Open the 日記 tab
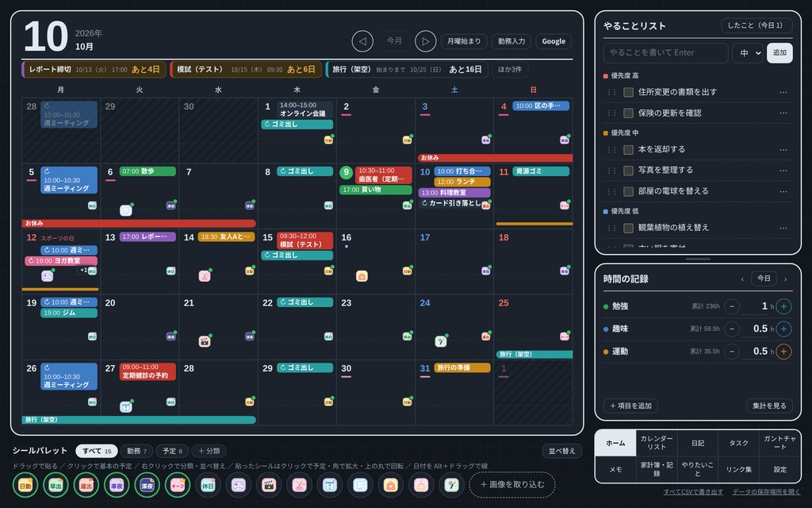This screenshot has width=812, height=508. (698, 443)
